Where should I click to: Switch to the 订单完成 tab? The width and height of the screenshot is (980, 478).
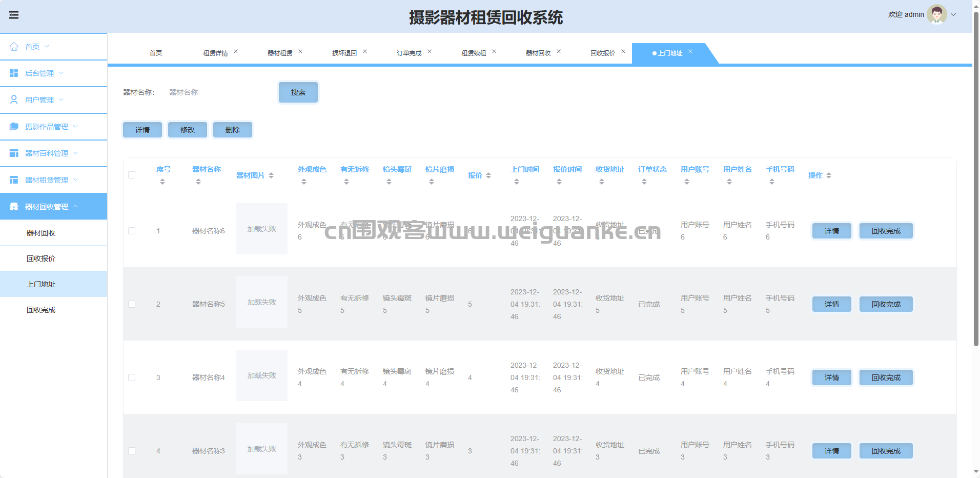coord(409,53)
